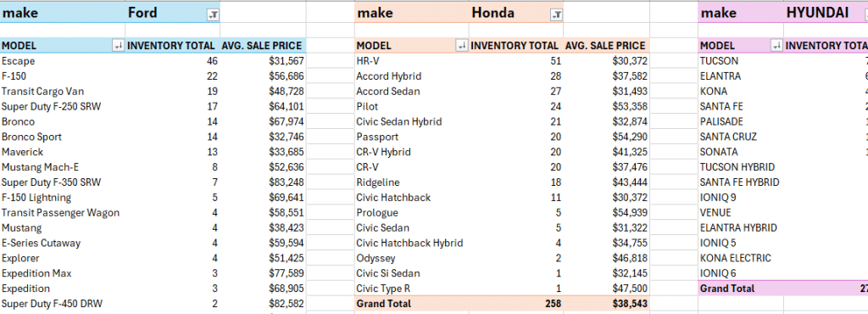Select the $67,974 Bronco price cell
The image size is (868, 314).
[263, 122]
